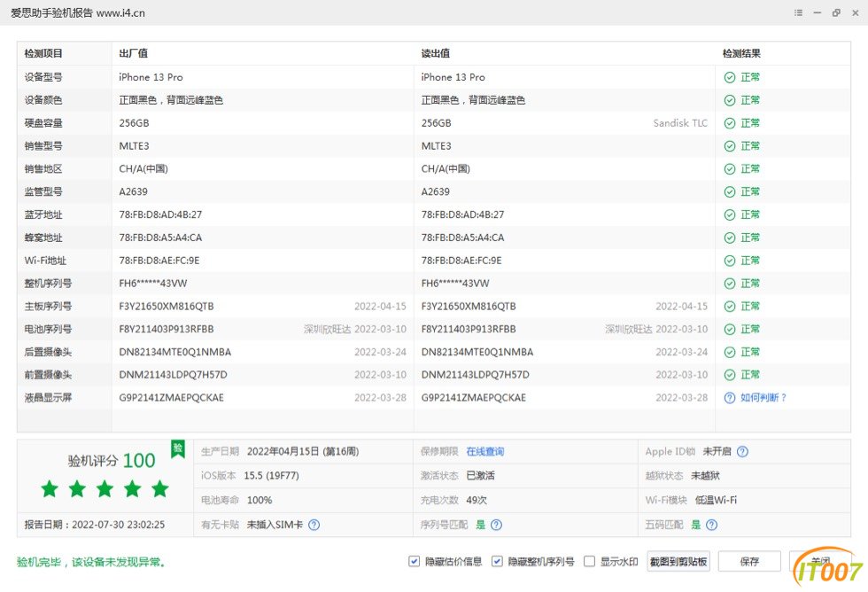Click the window title 爱思助手验机报告 www.i4.cn
Viewport: 868px width, 592px height.
coord(78,12)
